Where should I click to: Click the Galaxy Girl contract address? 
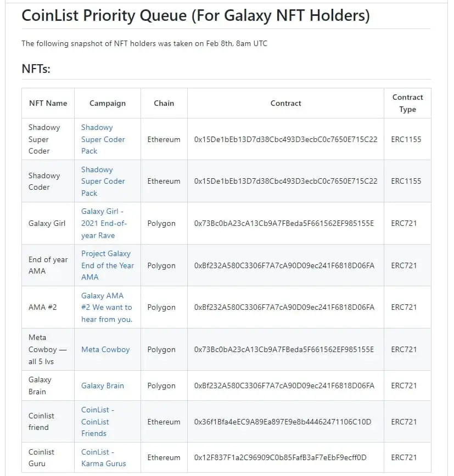coord(284,223)
